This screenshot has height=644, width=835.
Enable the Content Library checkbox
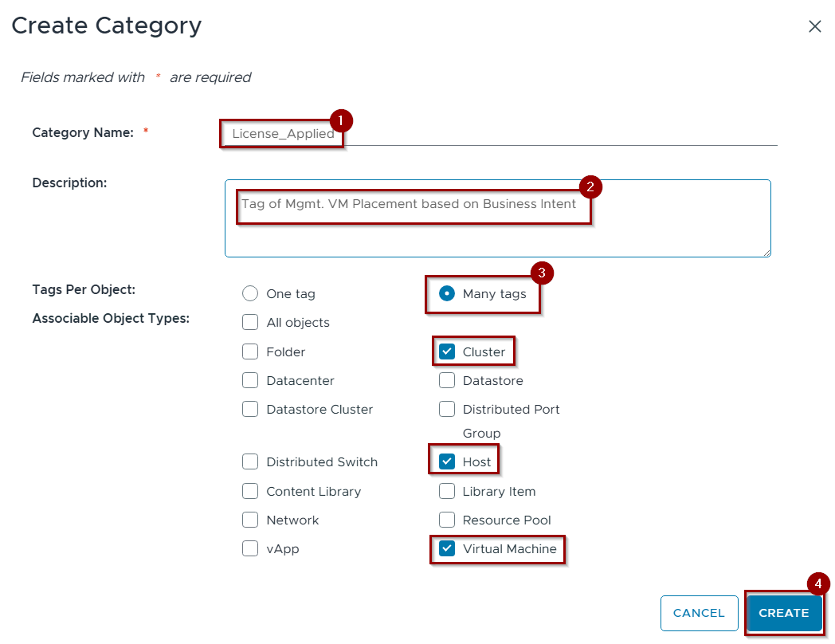point(250,491)
